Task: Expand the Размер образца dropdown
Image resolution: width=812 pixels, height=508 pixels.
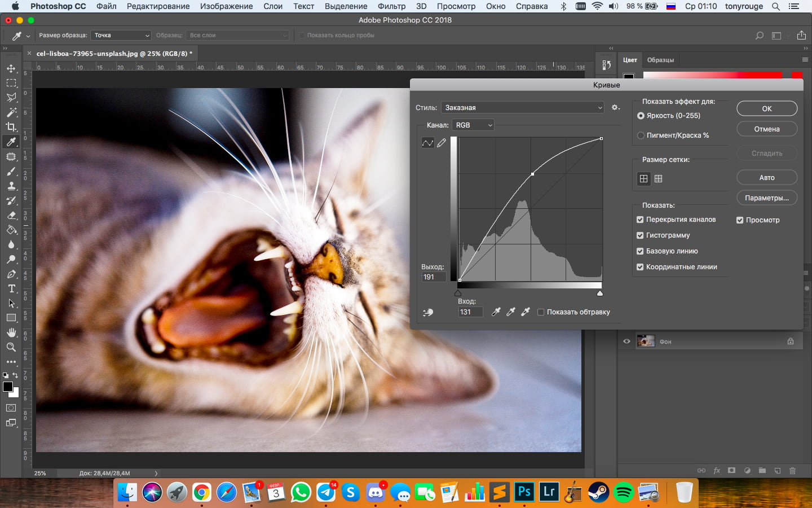Action: click(121, 36)
